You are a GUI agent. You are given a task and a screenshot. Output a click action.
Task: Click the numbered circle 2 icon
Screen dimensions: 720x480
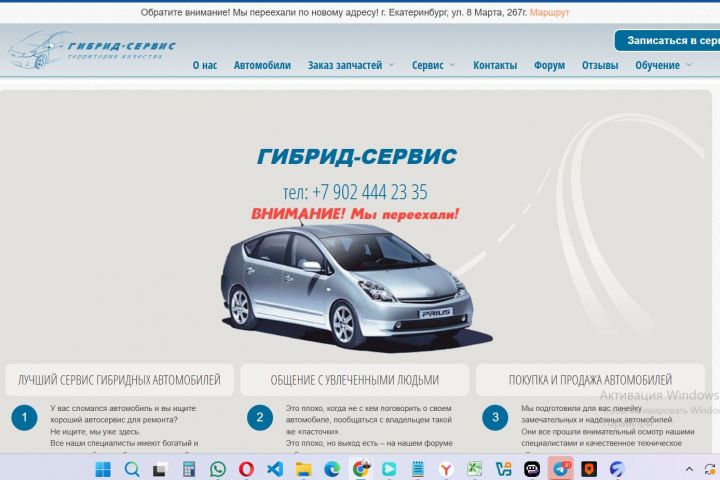(260, 418)
